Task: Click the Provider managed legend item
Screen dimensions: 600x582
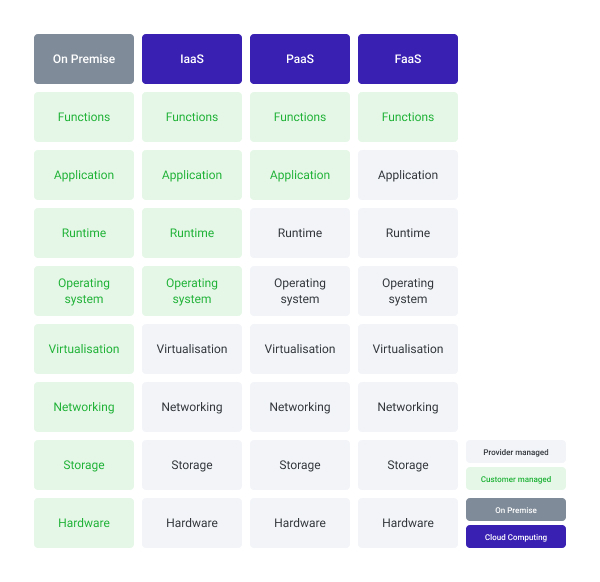Action: click(515, 452)
